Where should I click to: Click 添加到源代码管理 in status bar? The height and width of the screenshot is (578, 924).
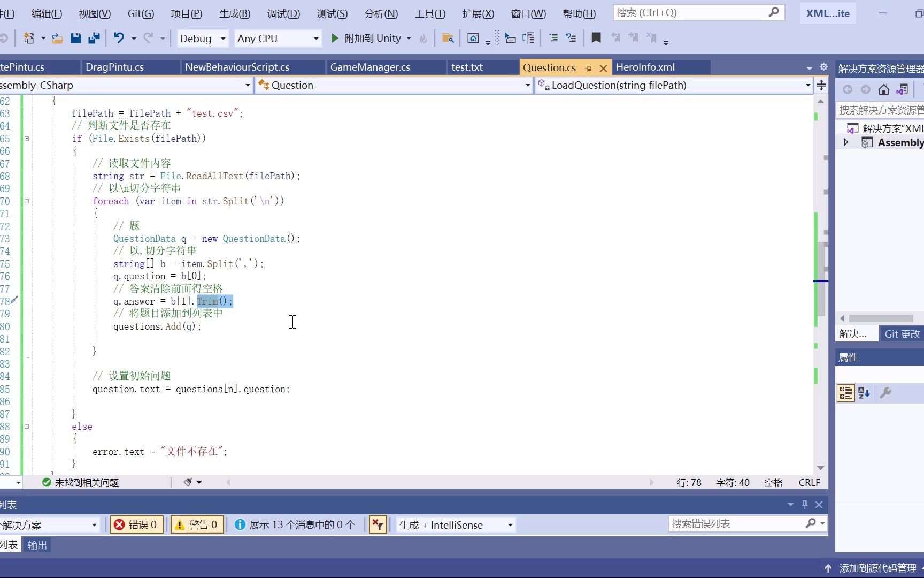pos(877,568)
